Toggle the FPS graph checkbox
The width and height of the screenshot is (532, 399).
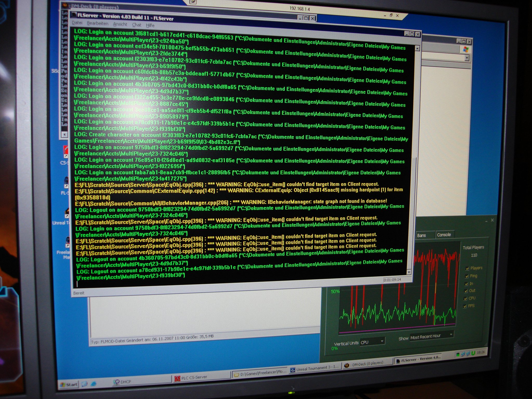[465, 306]
